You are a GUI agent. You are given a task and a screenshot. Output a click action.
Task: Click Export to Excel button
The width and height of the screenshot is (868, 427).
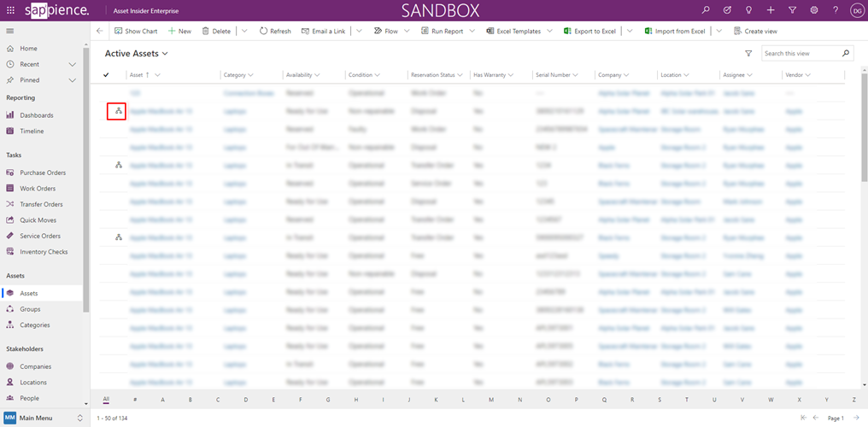click(589, 31)
